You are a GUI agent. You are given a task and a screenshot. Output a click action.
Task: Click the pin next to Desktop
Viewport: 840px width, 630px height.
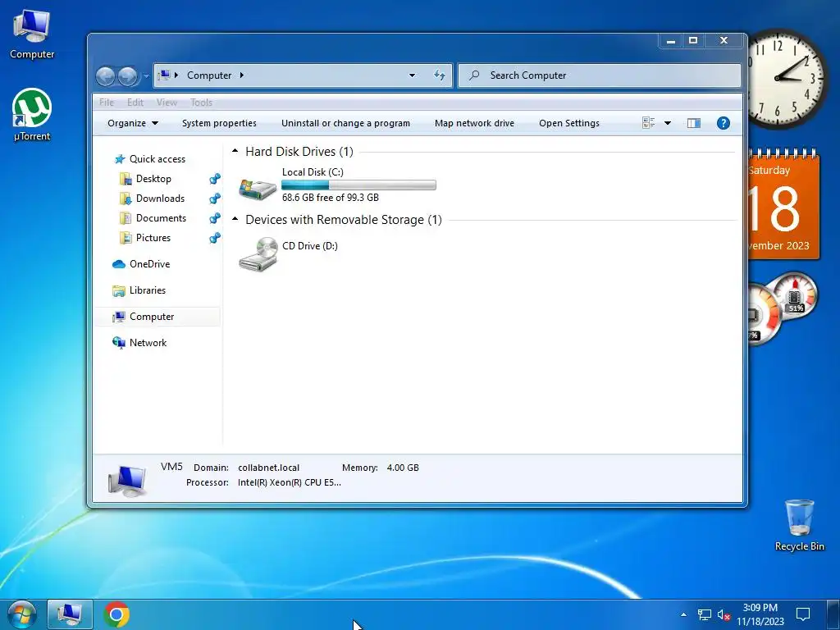(215, 178)
